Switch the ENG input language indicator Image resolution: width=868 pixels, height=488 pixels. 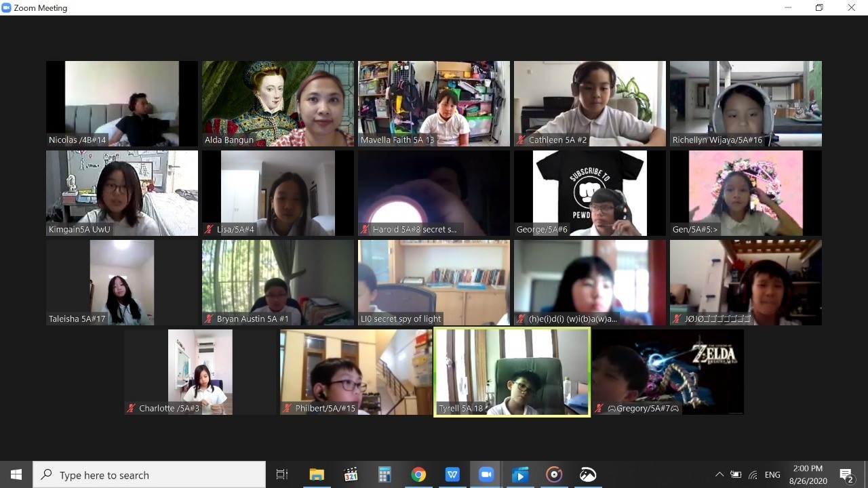tap(772, 474)
